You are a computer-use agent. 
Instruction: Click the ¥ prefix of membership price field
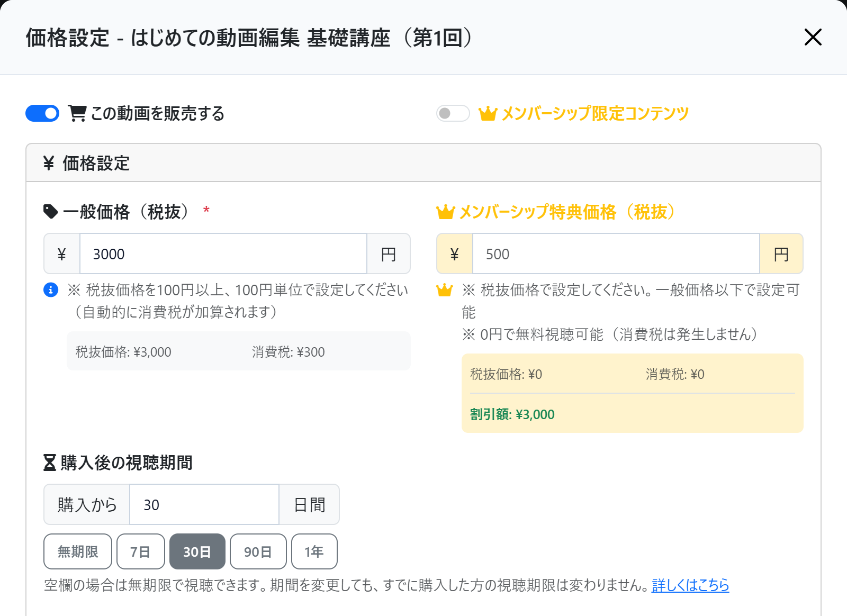coord(455,253)
